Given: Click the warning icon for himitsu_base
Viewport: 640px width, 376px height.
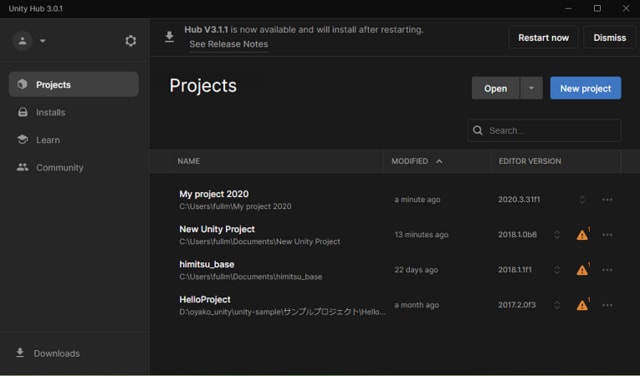Looking at the screenshot, I should [x=582, y=270].
